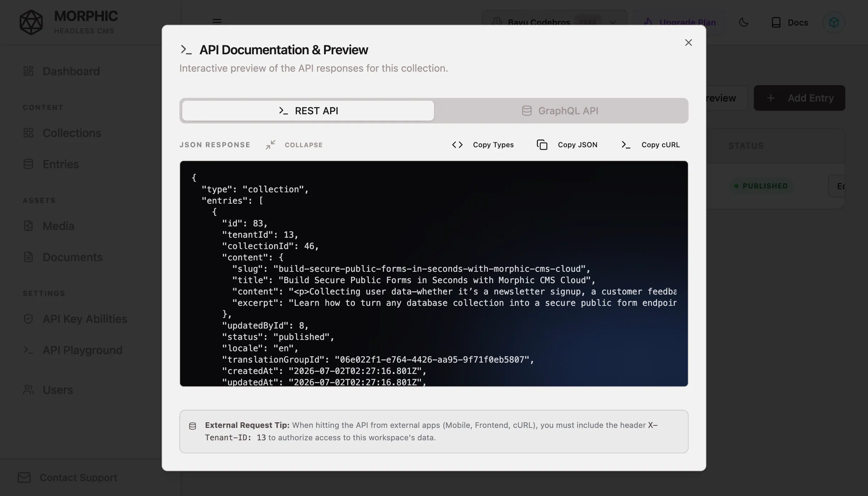Image resolution: width=868 pixels, height=496 pixels.
Task: Click the Users people icon
Action: [28, 390]
